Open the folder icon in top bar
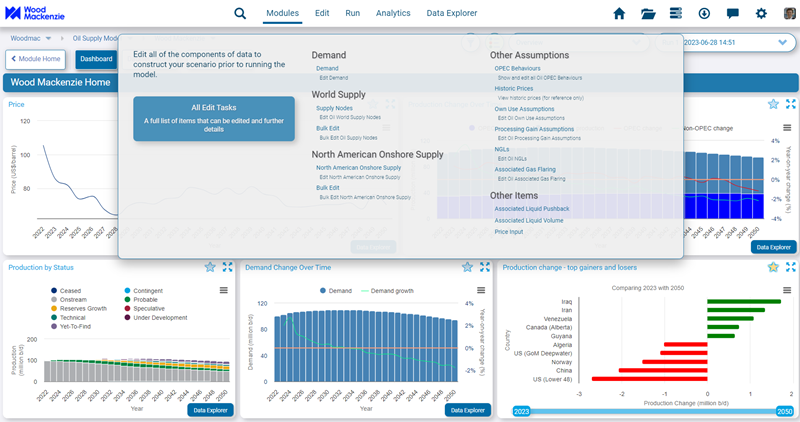 [648, 14]
